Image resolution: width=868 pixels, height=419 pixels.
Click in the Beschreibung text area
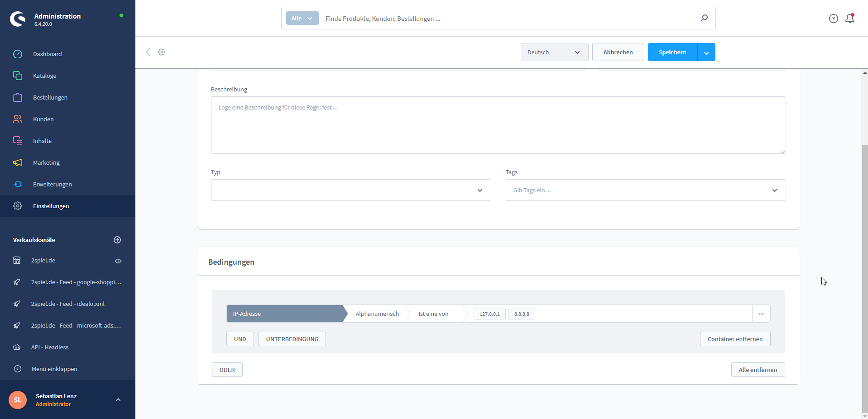tap(499, 125)
